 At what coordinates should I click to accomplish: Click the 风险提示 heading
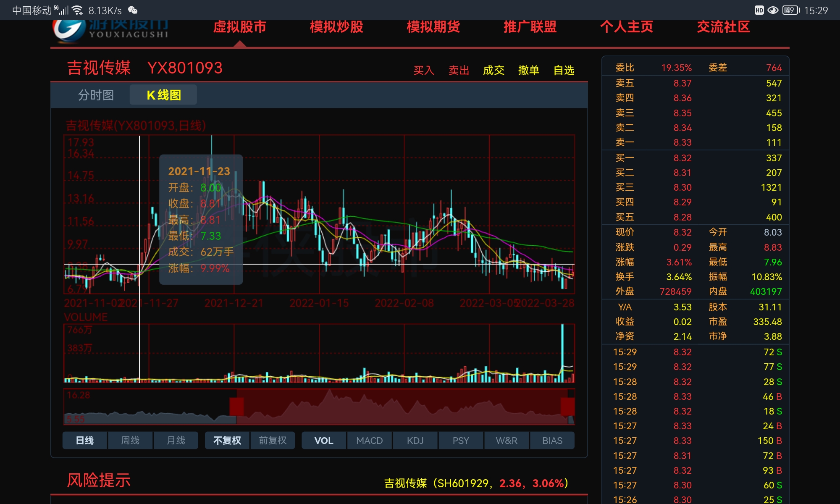tap(99, 480)
